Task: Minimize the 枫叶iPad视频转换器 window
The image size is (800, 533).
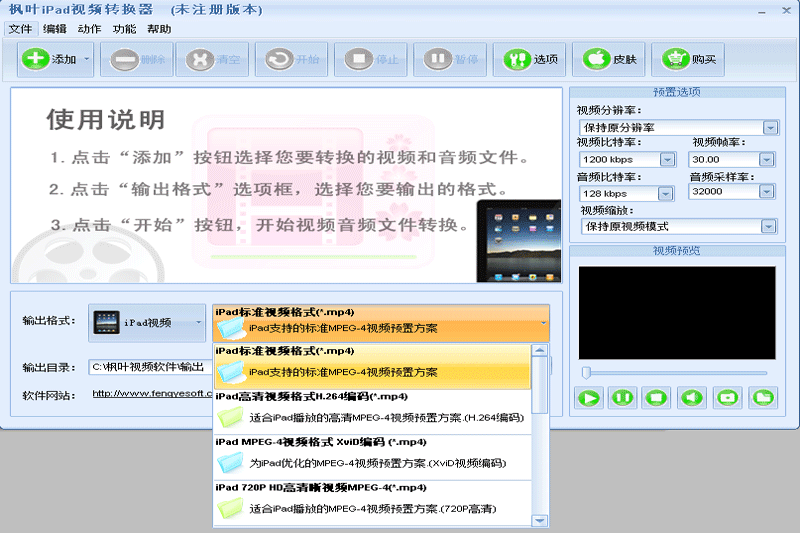Action: (x=762, y=11)
